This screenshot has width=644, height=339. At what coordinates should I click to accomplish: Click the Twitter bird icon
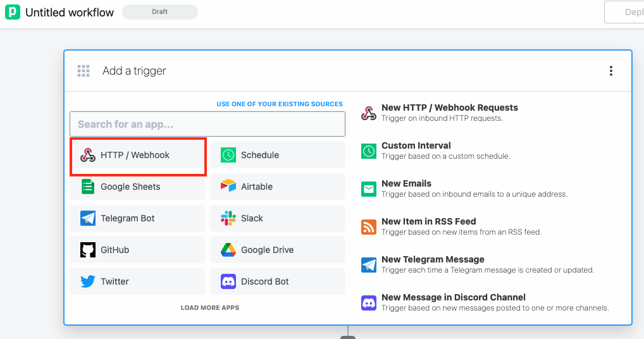click(x=88, y=281)
